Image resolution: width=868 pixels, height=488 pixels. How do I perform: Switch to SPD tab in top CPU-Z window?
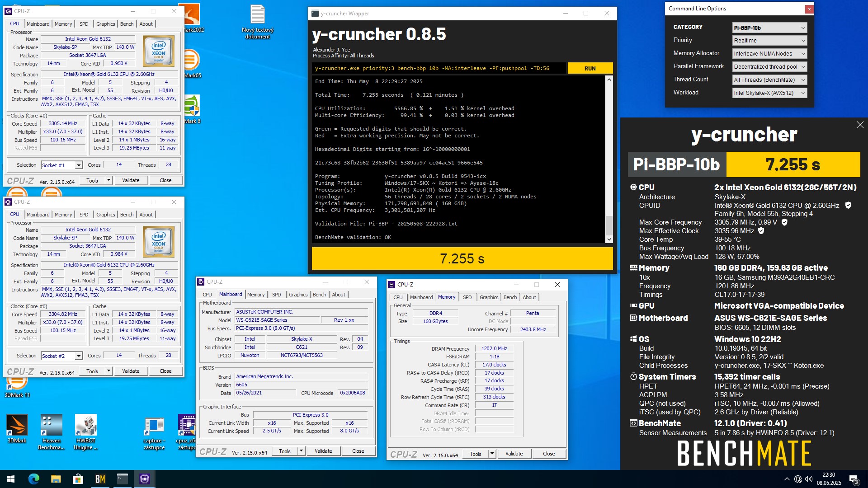(84, 24)
